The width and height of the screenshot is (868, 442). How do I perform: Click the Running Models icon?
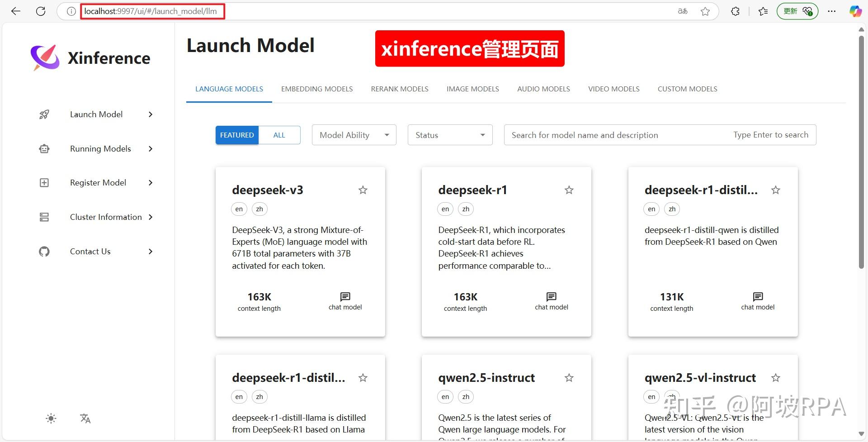coord(43,148)
